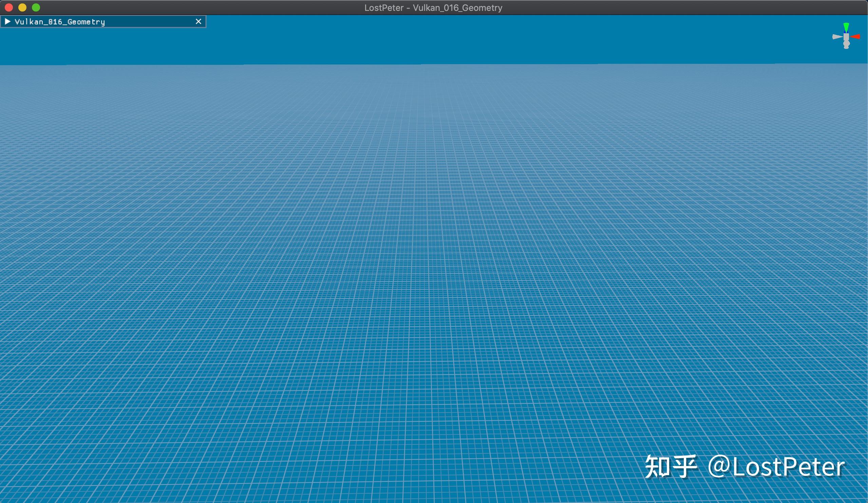Close the Vulkan_016_Geometry panel with its X
The height and width of the screenshot is (503, 868).
[198, 21]
